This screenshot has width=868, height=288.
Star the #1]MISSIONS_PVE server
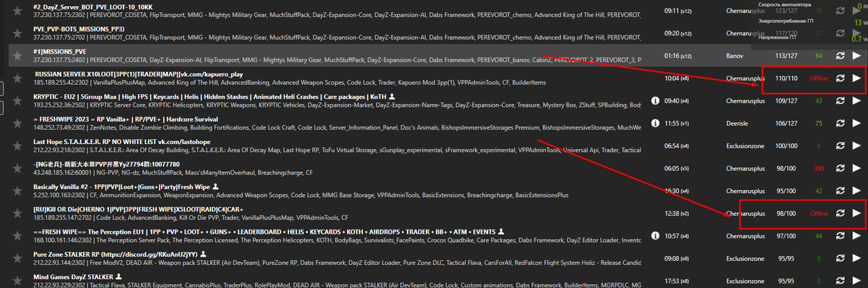point(18,55)
